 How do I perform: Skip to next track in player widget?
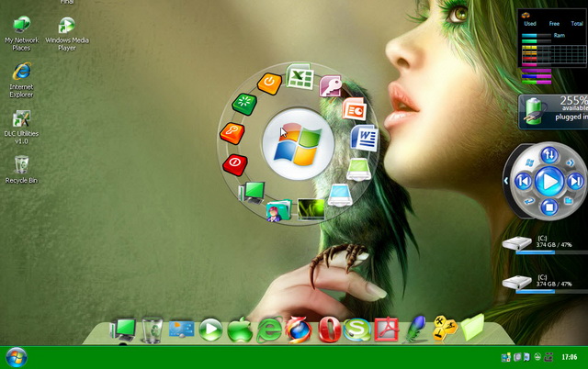575,182
